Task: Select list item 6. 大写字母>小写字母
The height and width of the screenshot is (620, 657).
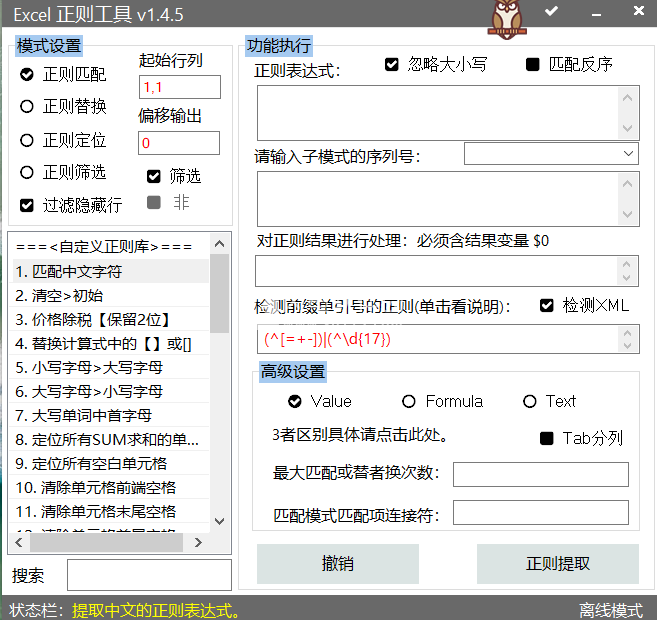Action: tap(109, 391)
